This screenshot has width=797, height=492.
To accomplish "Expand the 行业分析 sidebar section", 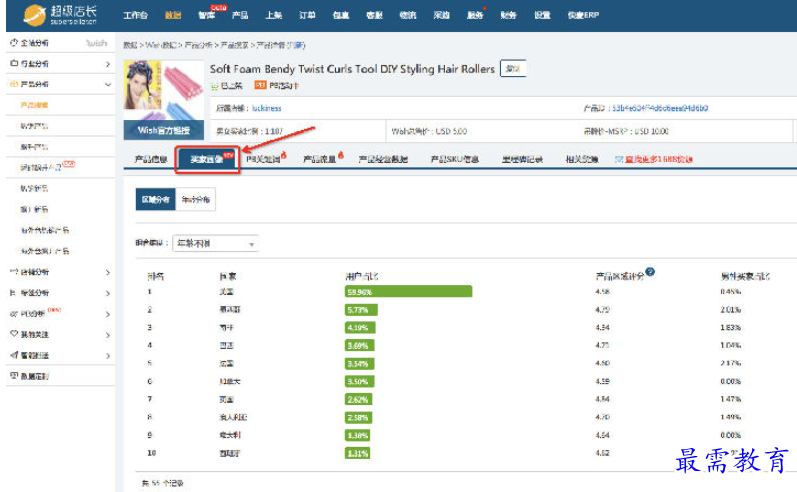I will [x=108, y=64].
